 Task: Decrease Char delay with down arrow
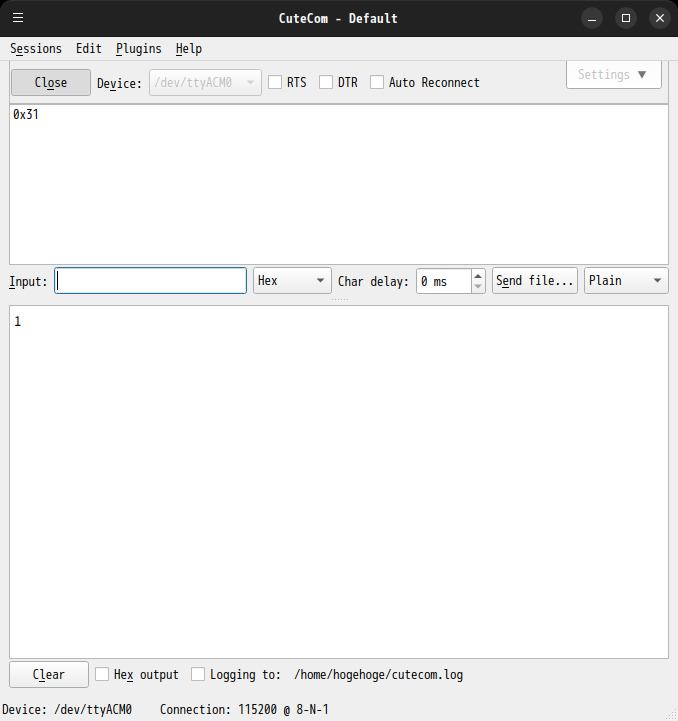478,286
